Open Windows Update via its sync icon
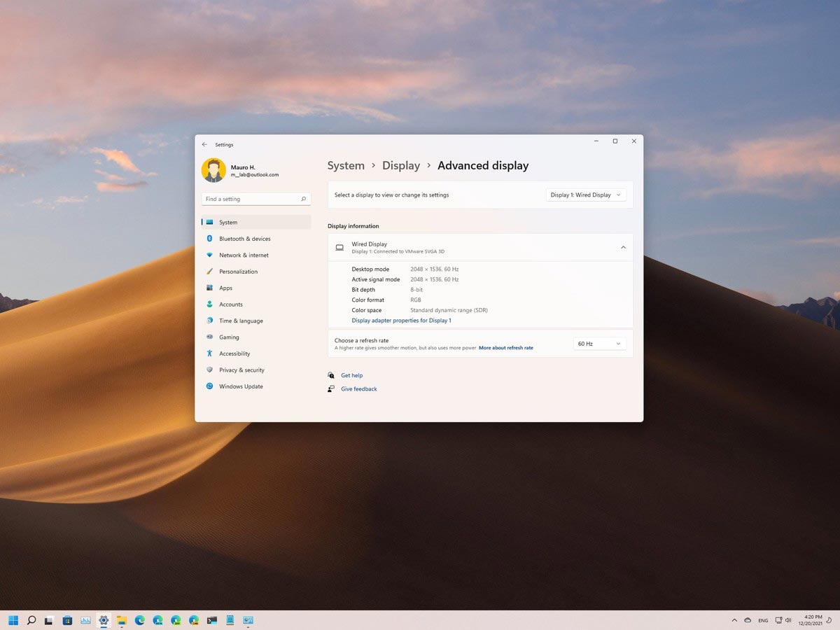Screen dimensions: 840x630 pos(209,386)
